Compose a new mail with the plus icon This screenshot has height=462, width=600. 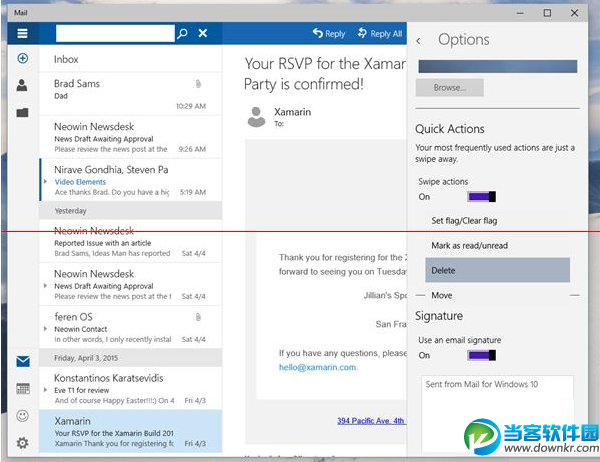click(23, 58)
